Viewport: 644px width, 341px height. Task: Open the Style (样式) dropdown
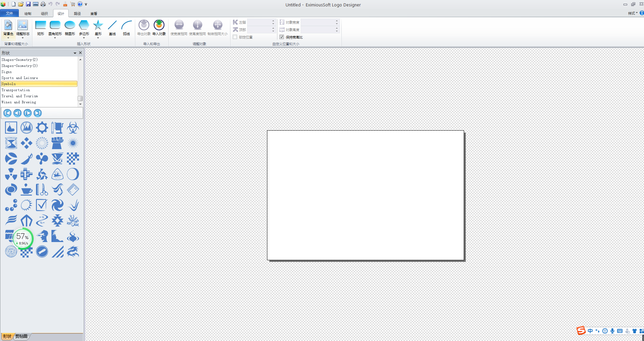[633, 13]
